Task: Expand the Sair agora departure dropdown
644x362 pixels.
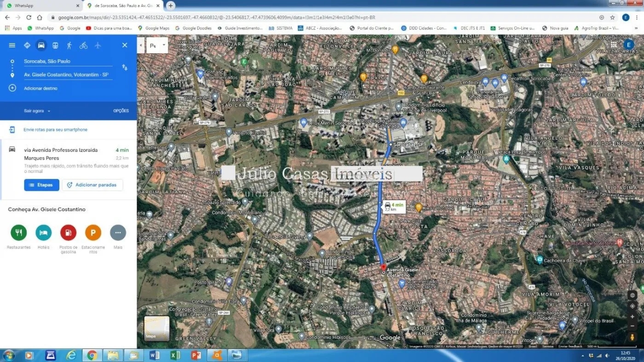Action: tap(37, 111)
